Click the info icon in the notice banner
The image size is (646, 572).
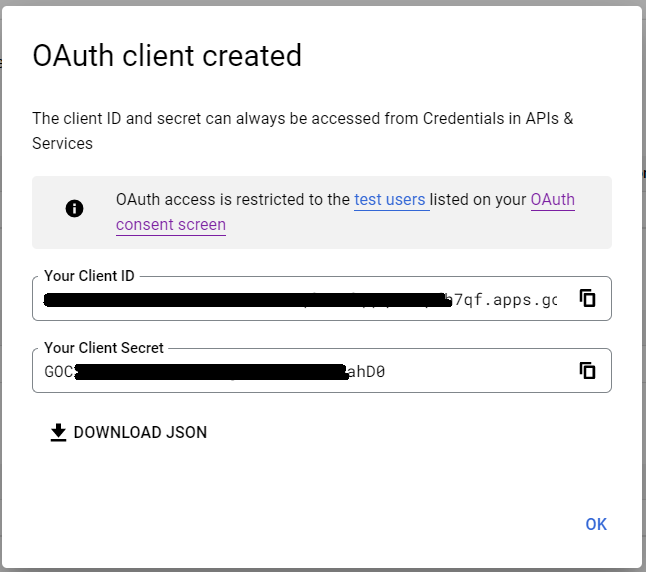click(x=74, y=208)
